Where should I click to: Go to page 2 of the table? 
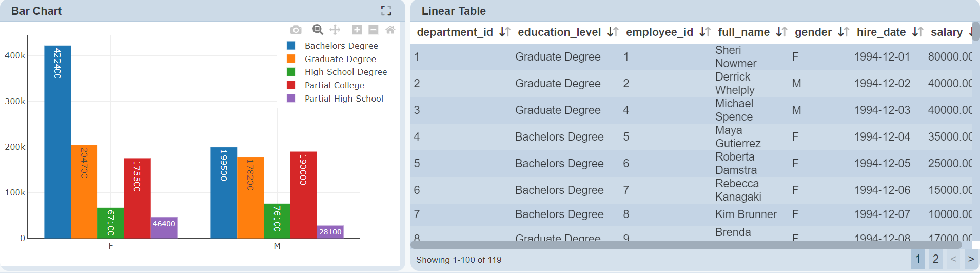click(935, 259)
